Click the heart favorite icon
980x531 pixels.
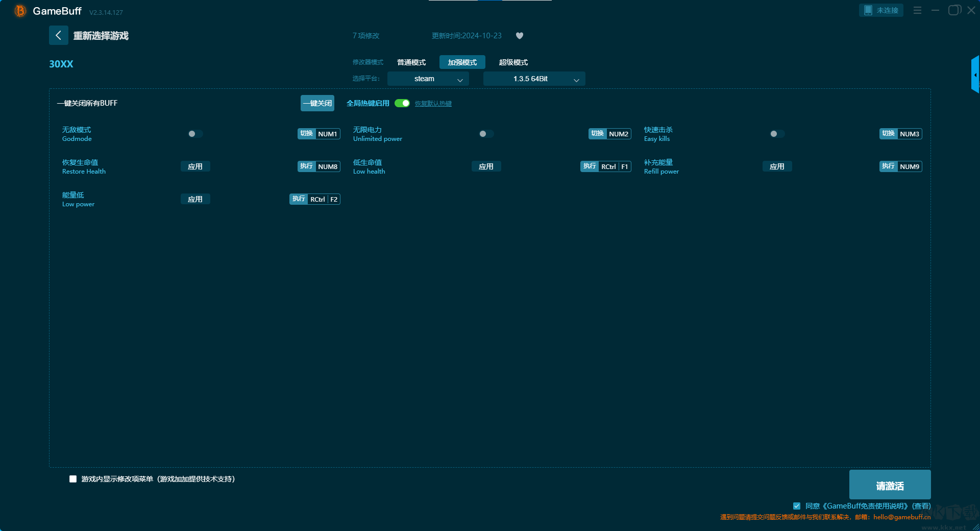(520, 36)
